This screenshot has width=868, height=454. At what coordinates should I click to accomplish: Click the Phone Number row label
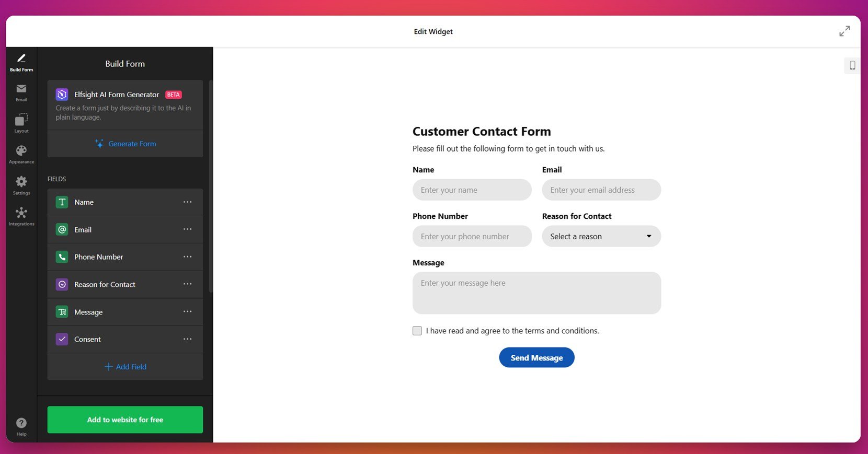pos(99,257)
